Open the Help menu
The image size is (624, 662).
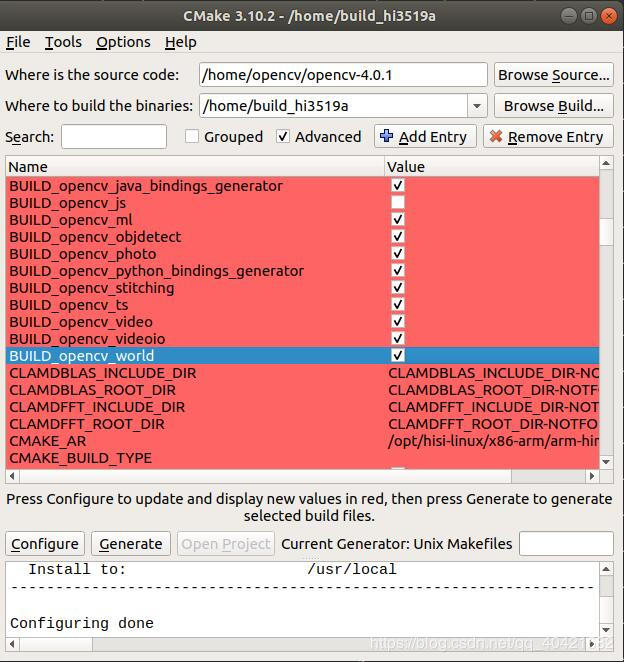(181, 42)
